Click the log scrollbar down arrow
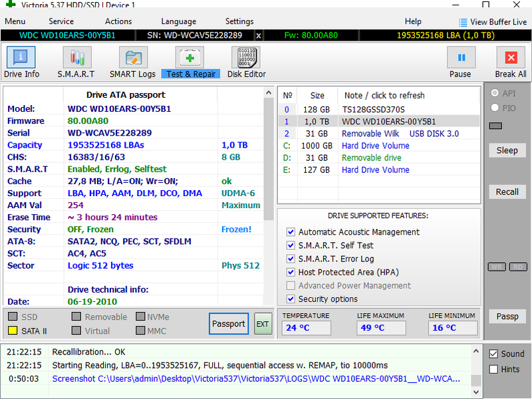 click(x=476, y=392)
